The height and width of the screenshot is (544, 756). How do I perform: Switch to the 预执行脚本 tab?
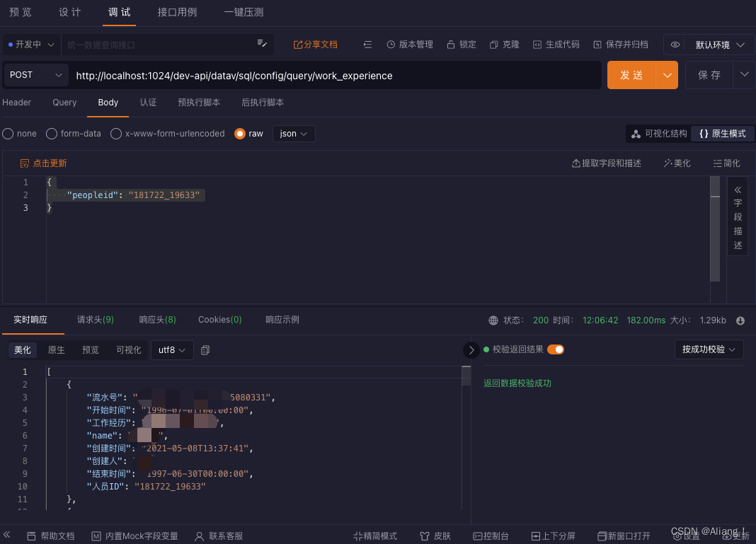point(199,103)
